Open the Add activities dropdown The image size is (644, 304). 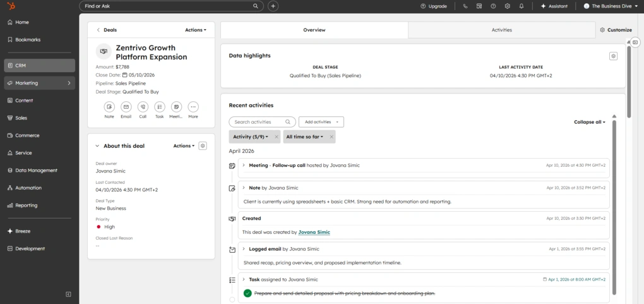click(x=321, y=122)
